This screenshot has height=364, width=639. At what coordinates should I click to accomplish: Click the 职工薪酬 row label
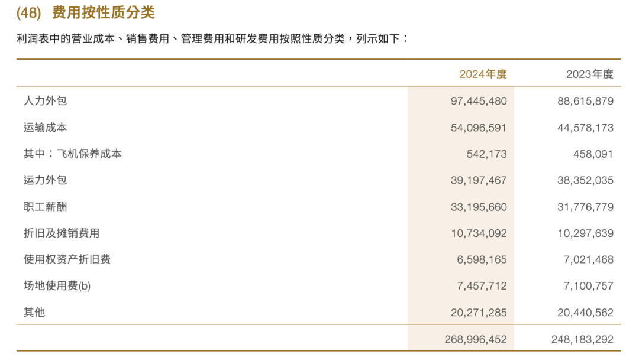pos(46,207)
